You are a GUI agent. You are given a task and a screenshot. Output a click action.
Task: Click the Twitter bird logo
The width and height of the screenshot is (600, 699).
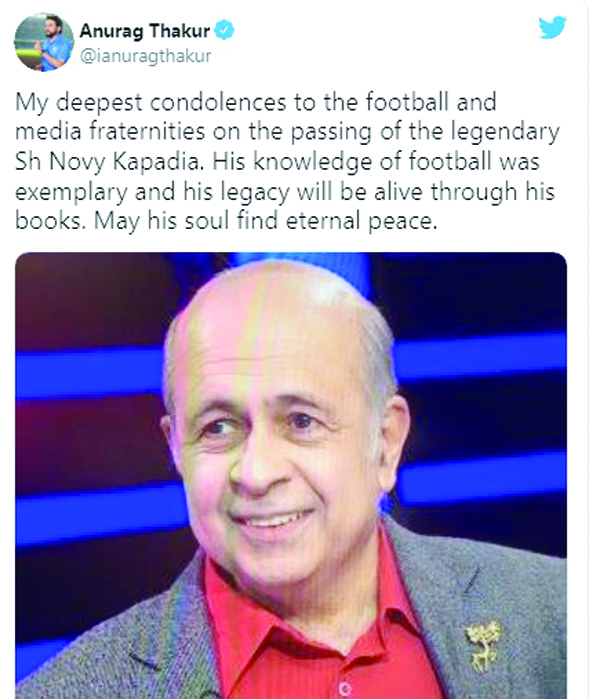point(552,27)
